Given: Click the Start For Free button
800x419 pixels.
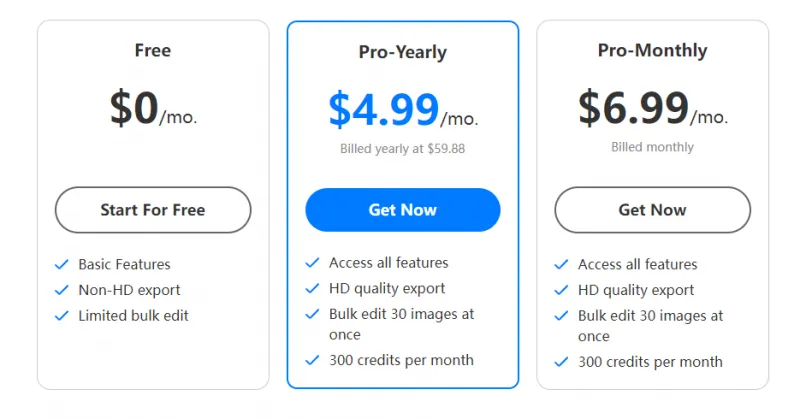Looking at the screenshot, I should [152, 210].
